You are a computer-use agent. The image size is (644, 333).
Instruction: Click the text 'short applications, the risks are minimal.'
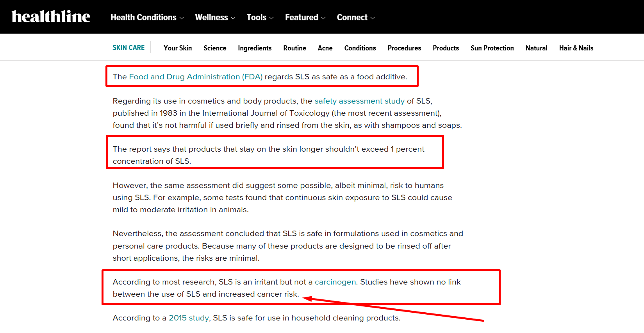(186, 258)
